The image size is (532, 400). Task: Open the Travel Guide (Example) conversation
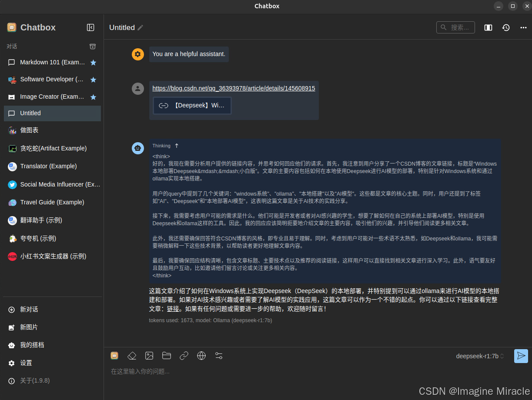(52, 202)
